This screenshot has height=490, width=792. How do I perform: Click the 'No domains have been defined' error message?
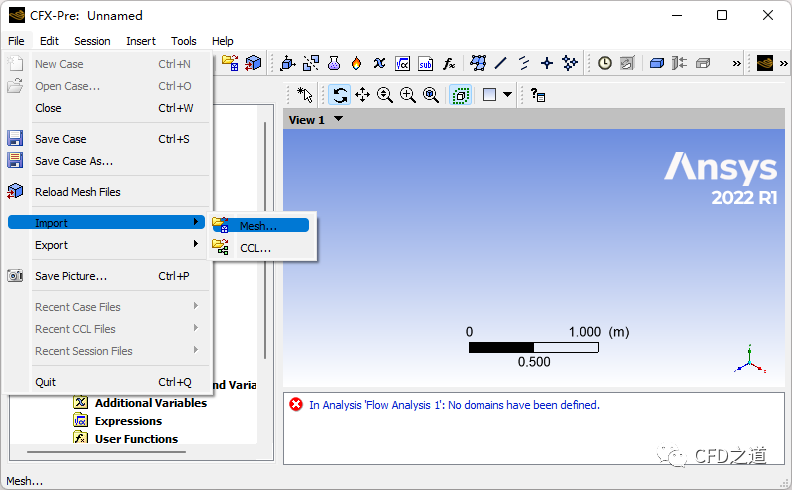(x=454, y=405)
